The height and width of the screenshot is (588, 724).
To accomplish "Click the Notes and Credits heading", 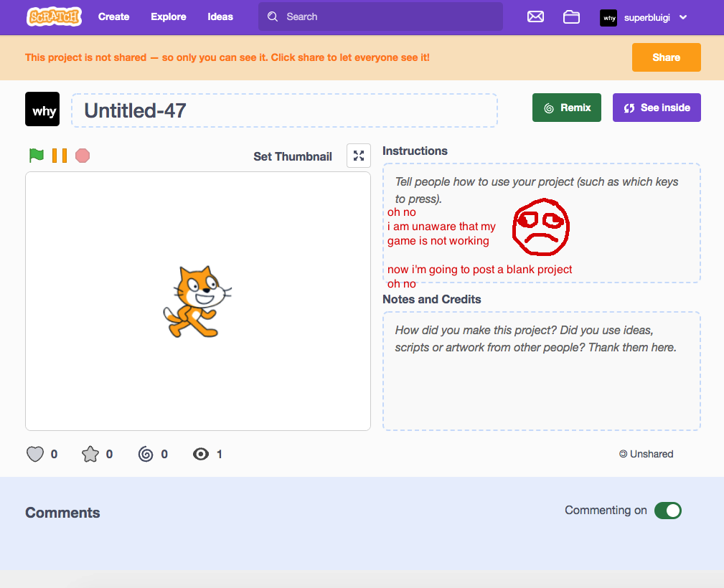I will pyautogui.click(x=432, y=299).
